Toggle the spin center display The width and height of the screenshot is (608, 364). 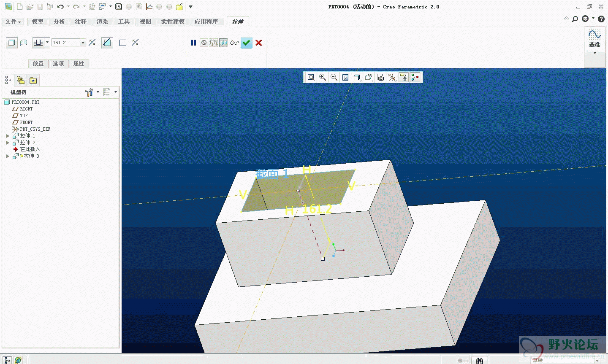415,77
